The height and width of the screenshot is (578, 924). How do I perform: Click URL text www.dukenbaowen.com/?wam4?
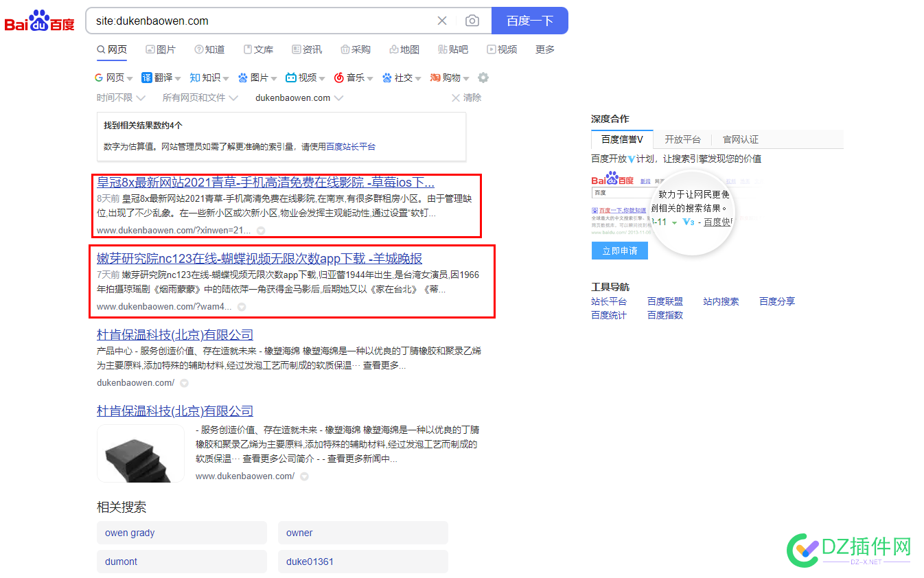coord(164,307)
